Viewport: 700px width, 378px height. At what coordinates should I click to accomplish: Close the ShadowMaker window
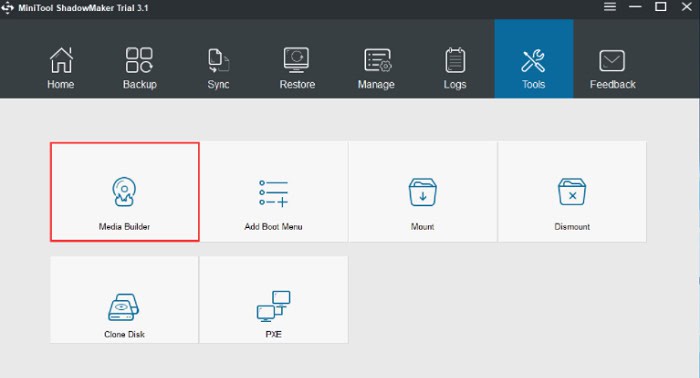coord(687,7)
